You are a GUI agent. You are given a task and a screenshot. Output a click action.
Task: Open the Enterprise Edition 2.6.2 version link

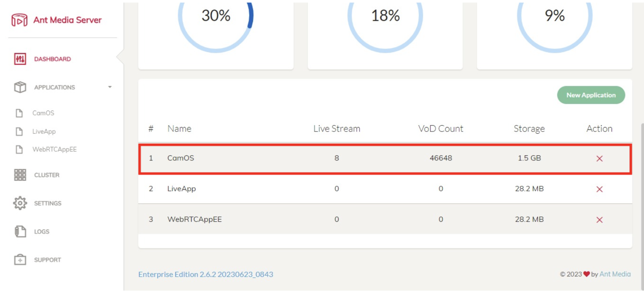tap(206, 274)
